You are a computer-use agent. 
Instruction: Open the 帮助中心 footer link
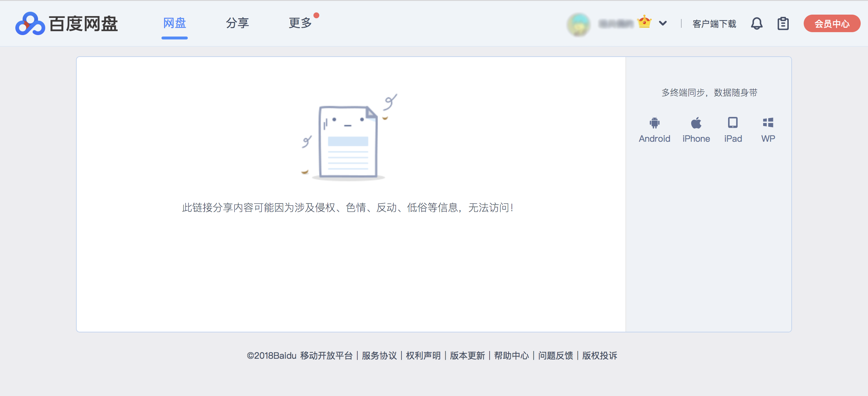[x=511, y=355]
